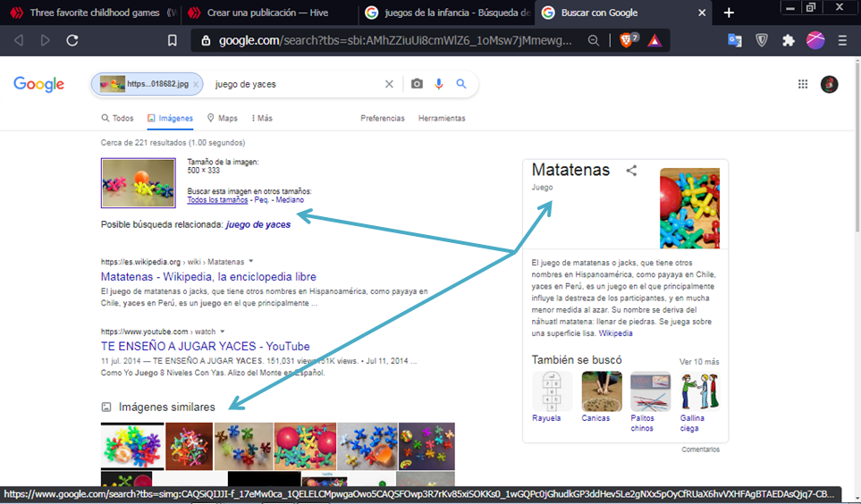The width and height of the screenshot is (861, 504).
Task: Open the Comentarios feedback link
Action: click(700, 449)
